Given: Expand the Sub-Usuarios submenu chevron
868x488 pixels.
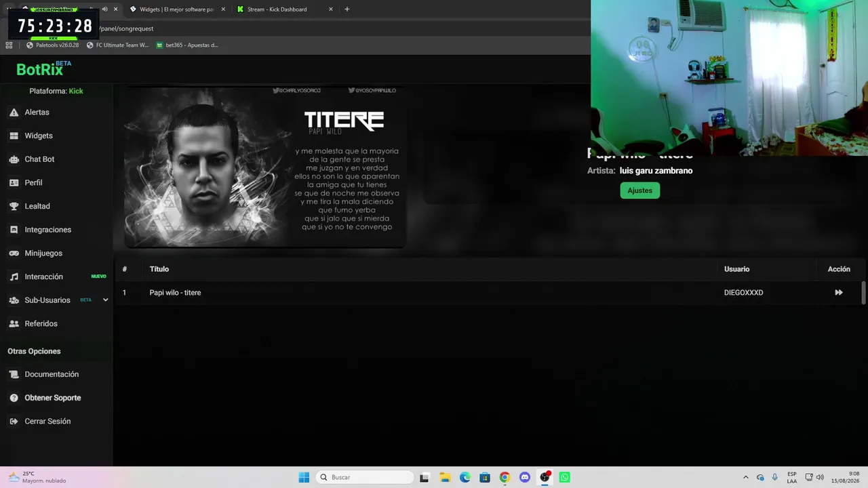Looking at the screenshot, I should 105,300.
